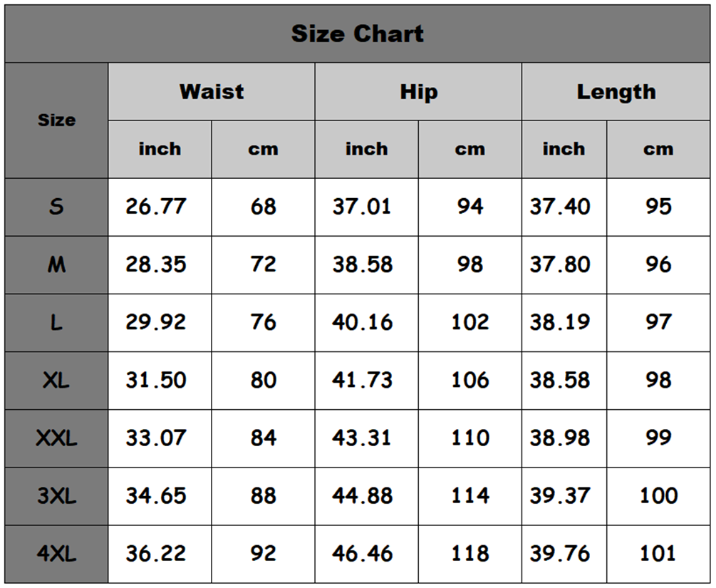Select the Length column header
This screenshot has height=588, width=716.
(x=616, y=92)
